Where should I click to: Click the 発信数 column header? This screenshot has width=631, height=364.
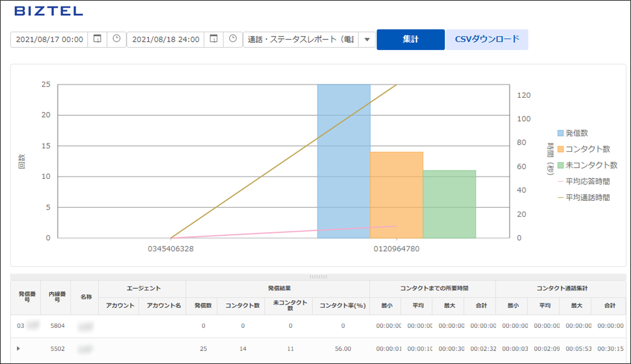point(202,305)
